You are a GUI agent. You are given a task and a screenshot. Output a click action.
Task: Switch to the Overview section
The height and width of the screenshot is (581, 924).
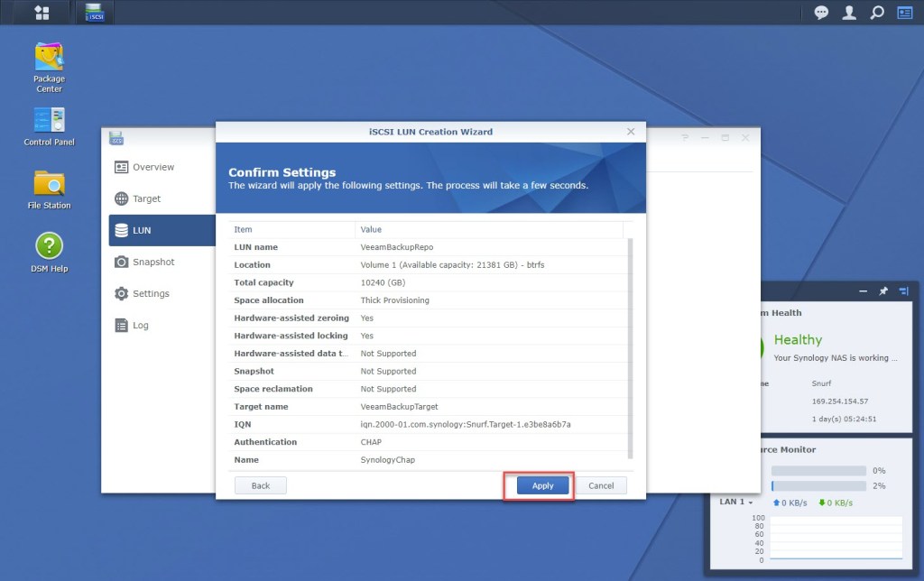click(153, 167)
